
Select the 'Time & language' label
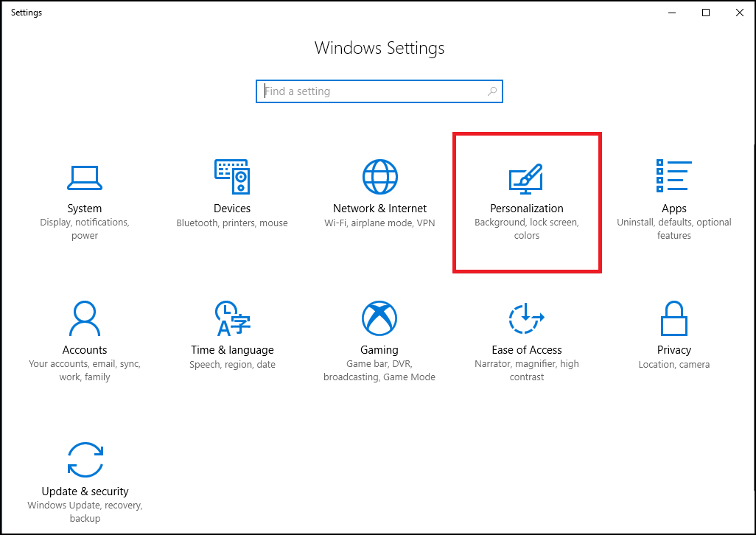coord(232,350)
